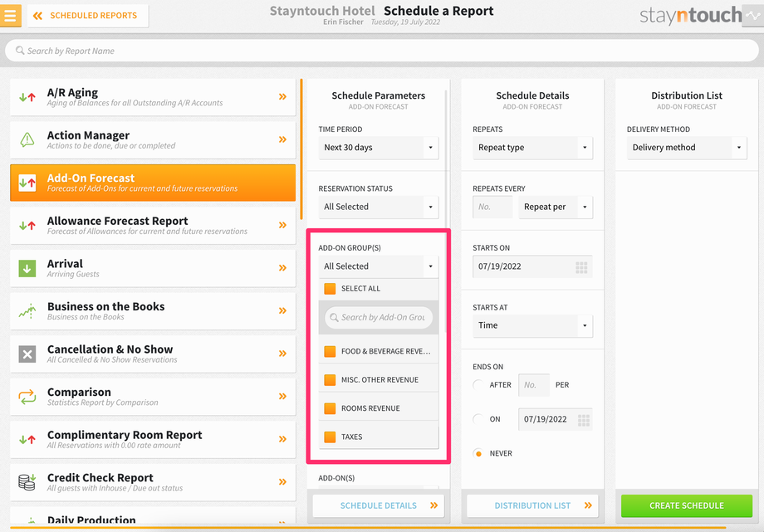This screenshot has height=532, width=764.
Task: Click the Add-On Forecast arrows icon
Action: click(27, 183)
